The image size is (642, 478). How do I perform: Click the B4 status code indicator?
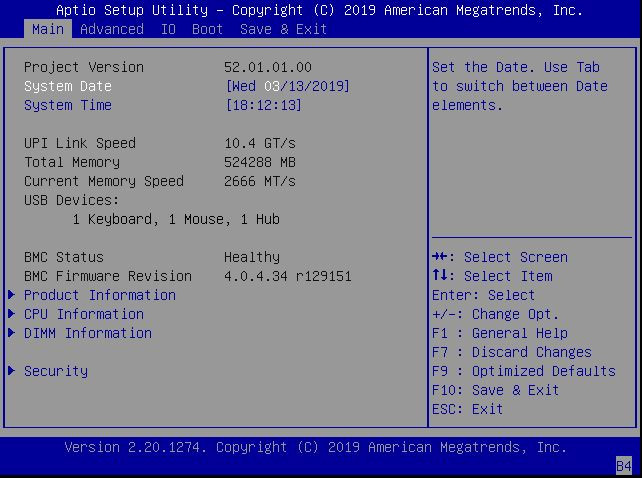click(x=624, y=466)
